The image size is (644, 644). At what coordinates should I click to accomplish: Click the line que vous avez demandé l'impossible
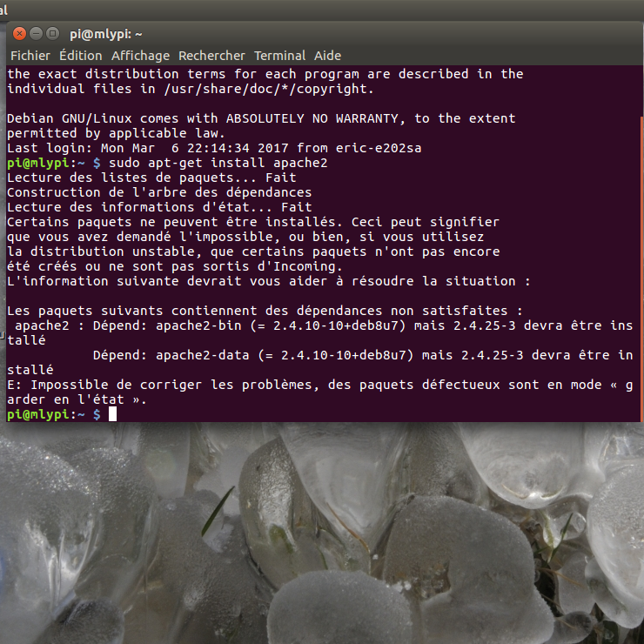coord(245,237)
